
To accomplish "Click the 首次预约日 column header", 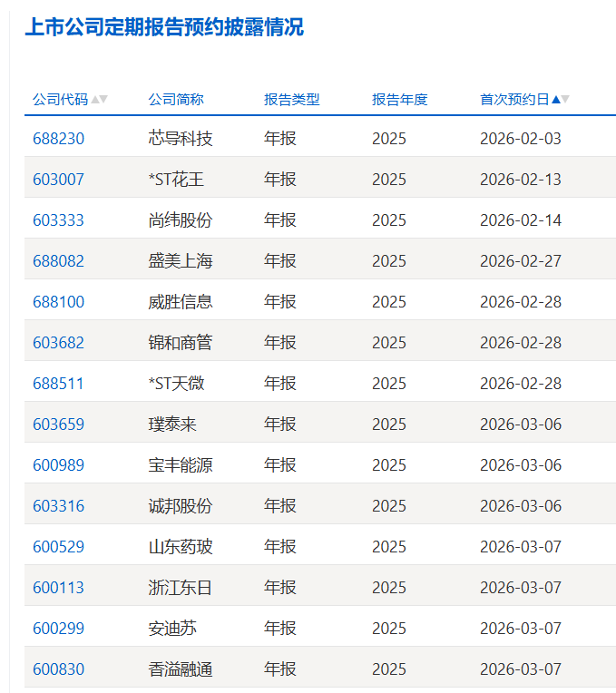I will [x=514, y=100].
